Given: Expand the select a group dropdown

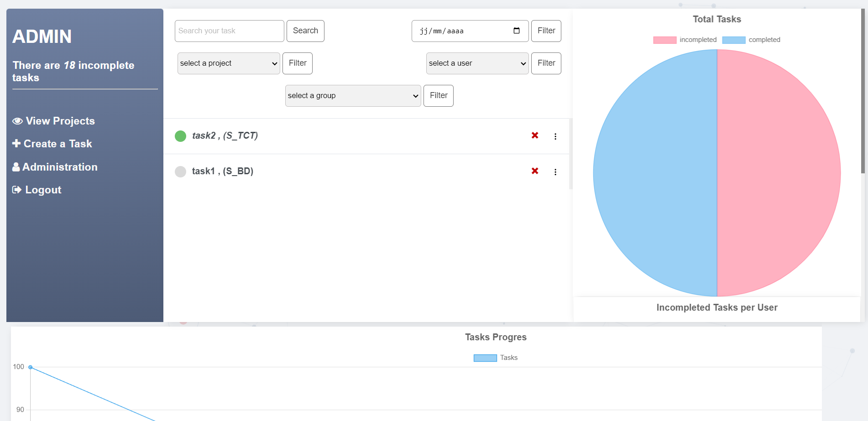Looking at the screenshot, I should [x=353, y=96].
